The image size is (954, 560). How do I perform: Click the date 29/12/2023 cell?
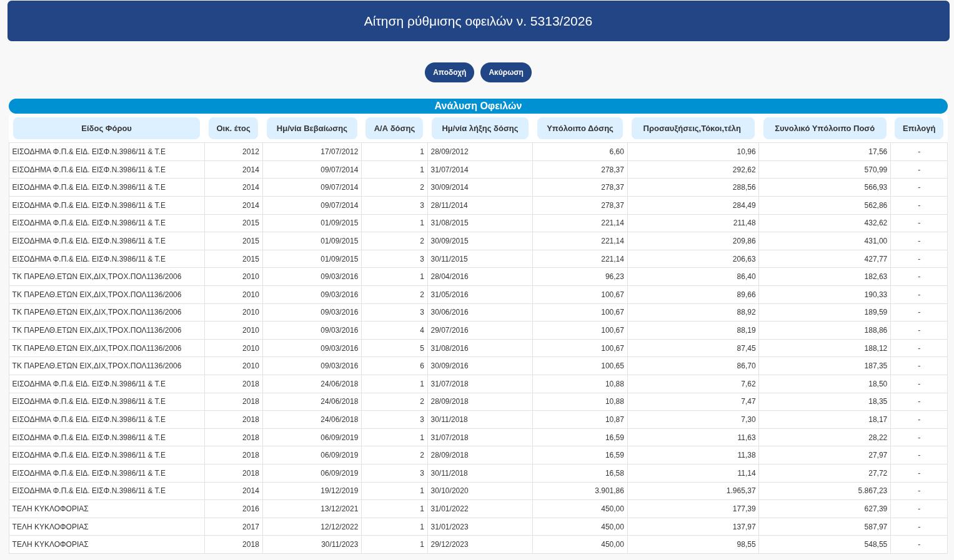tap(480, 544)
